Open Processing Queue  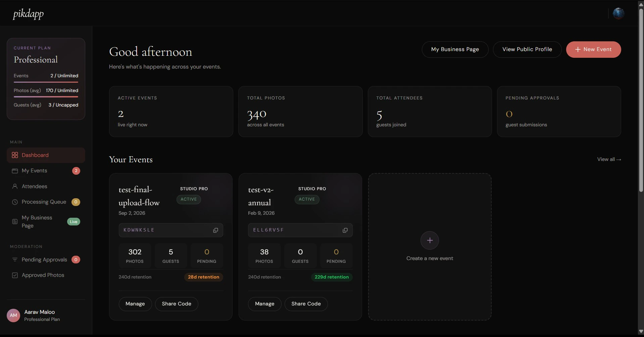[46, 202]
